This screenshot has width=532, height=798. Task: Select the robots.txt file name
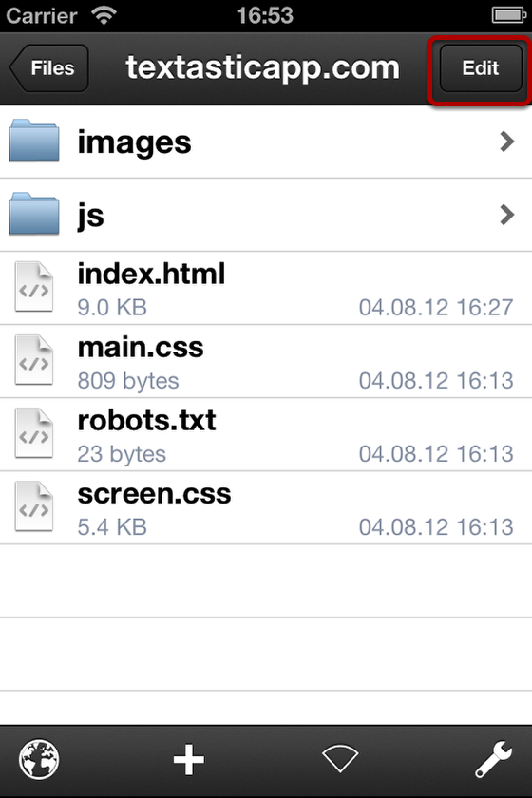pyautogui.click(x=146, y=420)
